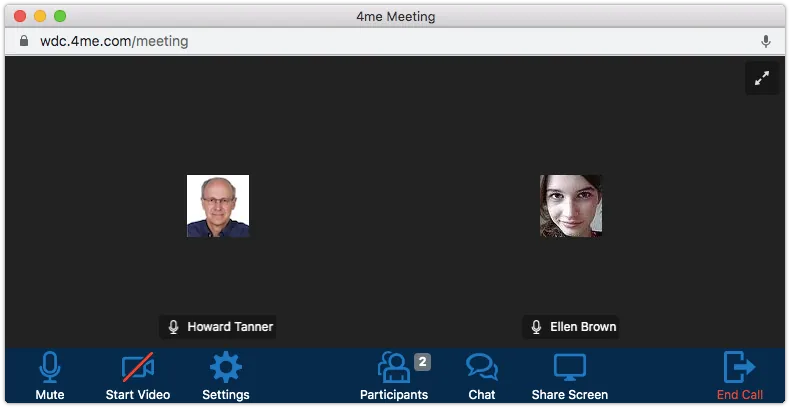Click the lock icon in the address bar
790x408 pixels.
click(x=24, y=41)
